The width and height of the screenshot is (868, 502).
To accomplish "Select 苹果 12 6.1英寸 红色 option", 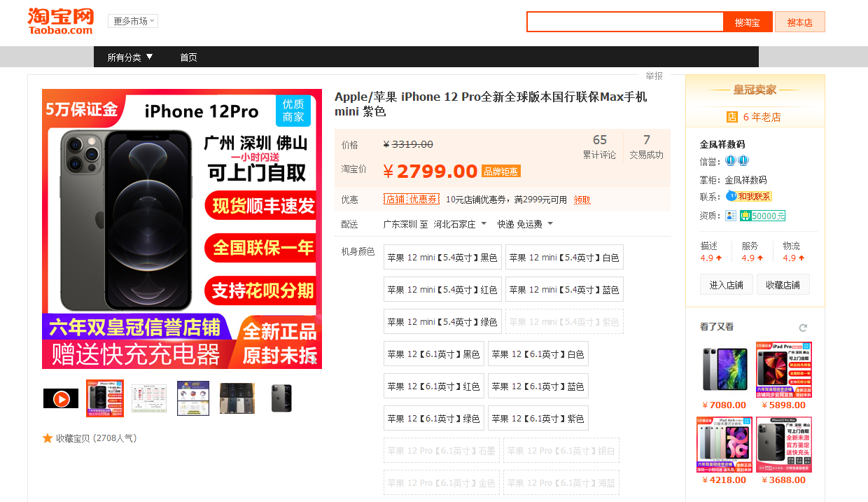I will (434, 386).
